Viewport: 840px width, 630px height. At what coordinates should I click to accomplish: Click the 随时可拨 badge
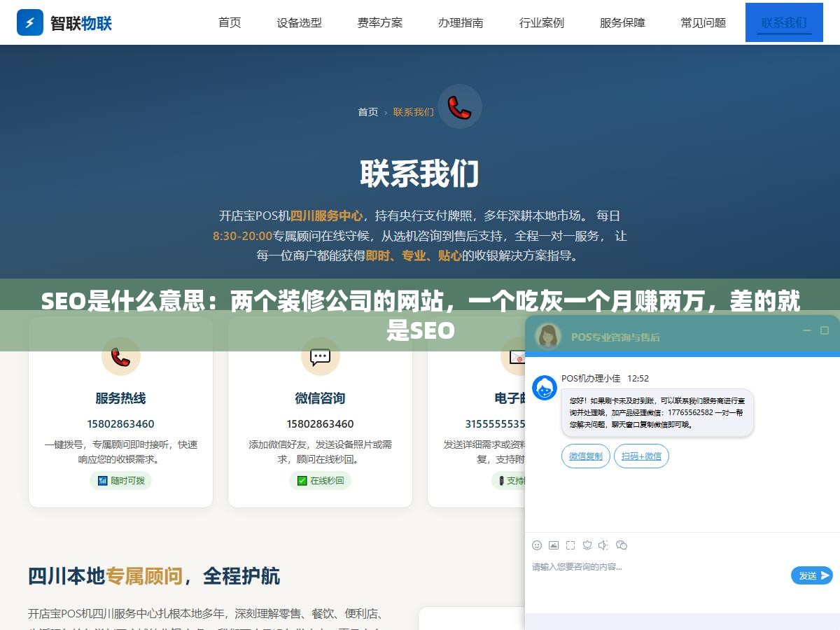pos(121,481)
